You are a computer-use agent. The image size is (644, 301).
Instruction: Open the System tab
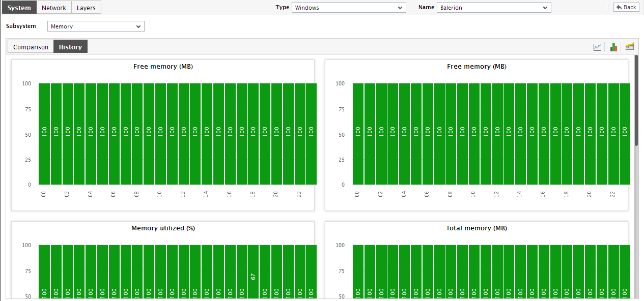(x=19, y=8)
